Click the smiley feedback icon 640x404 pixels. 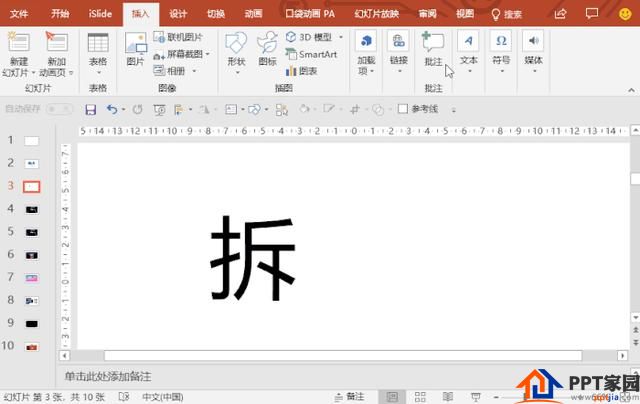pyautogui.click(x=625, y=14)
